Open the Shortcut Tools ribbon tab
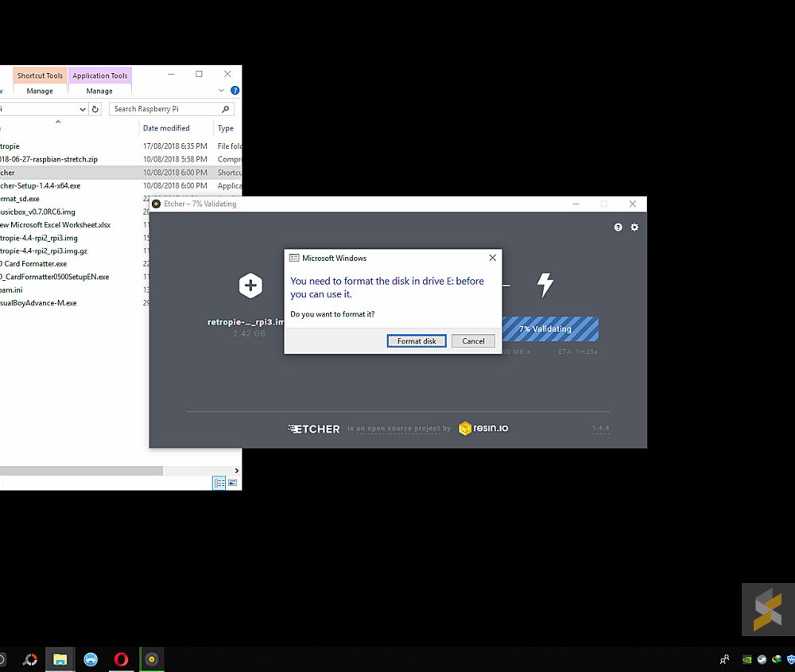Image resolution: width=795 pixels, height=672 pixels. (40, 76)
